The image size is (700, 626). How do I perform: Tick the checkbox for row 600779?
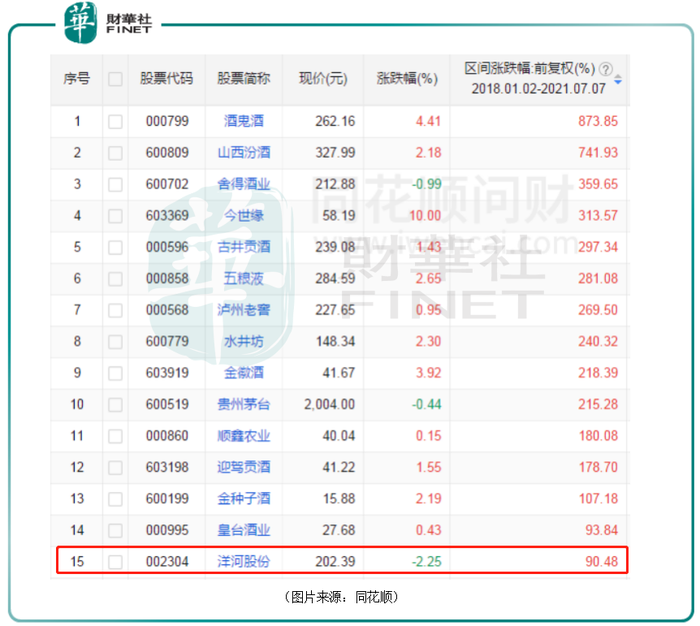pyautogui.click(x=115, y=342)
